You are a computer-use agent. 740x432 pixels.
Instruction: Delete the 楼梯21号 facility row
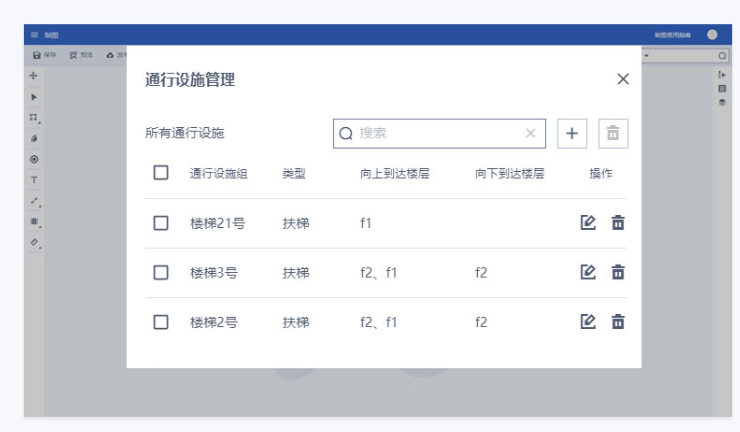[x=618, y=223]
